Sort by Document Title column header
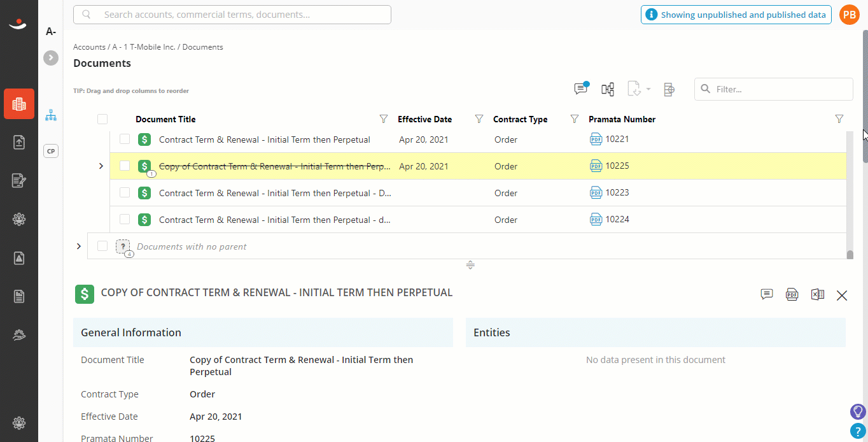This screenshot has height=442, width=868. point(165,119)
